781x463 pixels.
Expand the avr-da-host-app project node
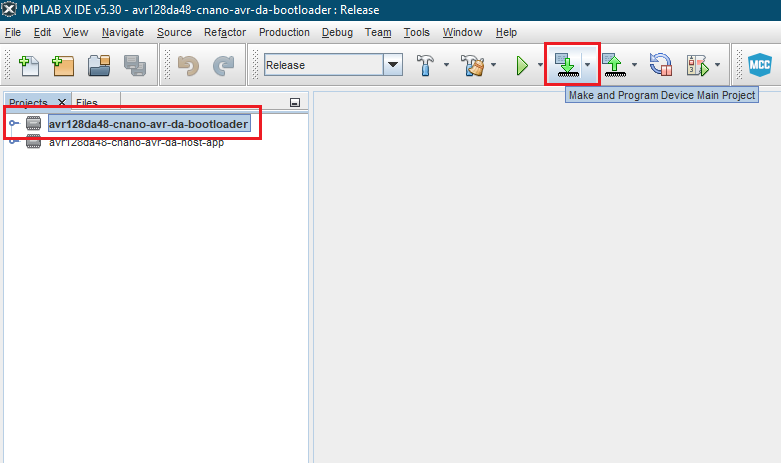click(13, 142)
